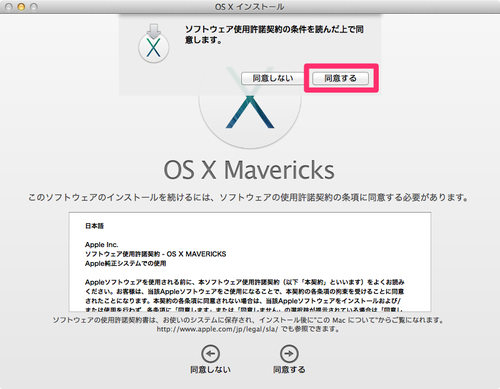Click 同意する button in the confirmation sheet

click(x=340, y=78)
